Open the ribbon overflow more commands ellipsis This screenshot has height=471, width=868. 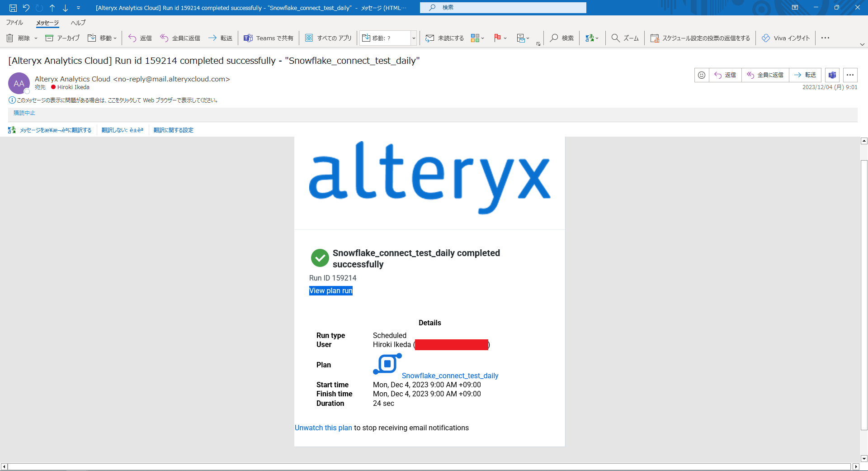click(825, 38)
